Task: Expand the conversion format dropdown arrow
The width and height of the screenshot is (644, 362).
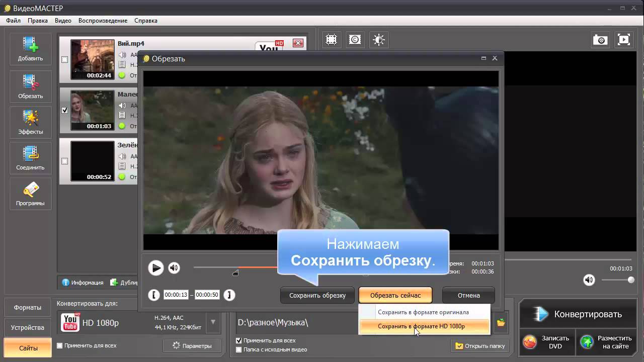Action: pos(213,322)
